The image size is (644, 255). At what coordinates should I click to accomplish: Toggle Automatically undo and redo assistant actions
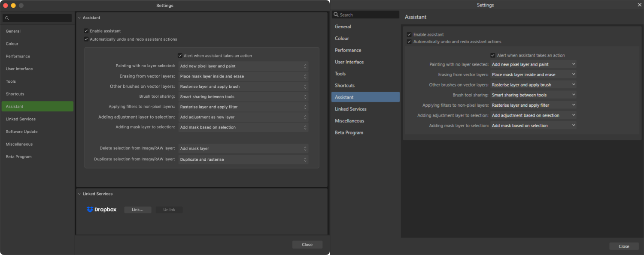pyautogui.click(x=86, y=39)
